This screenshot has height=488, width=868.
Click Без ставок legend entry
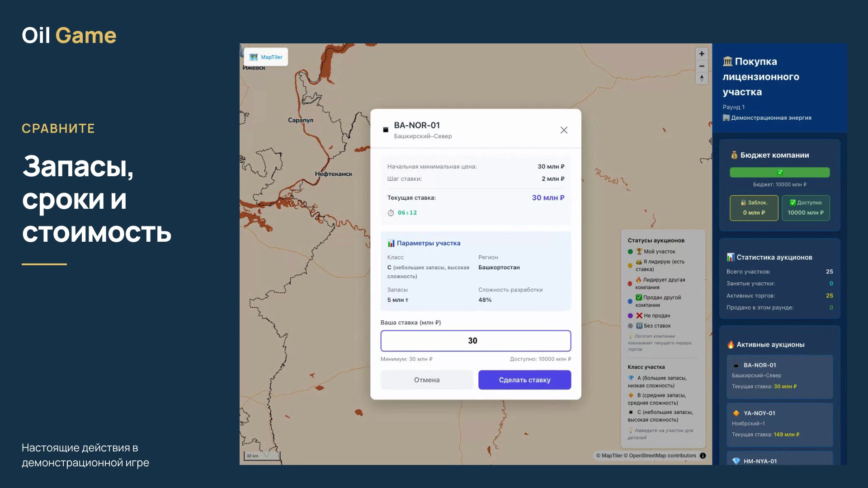pyautogui.click(x=649, y=326)
